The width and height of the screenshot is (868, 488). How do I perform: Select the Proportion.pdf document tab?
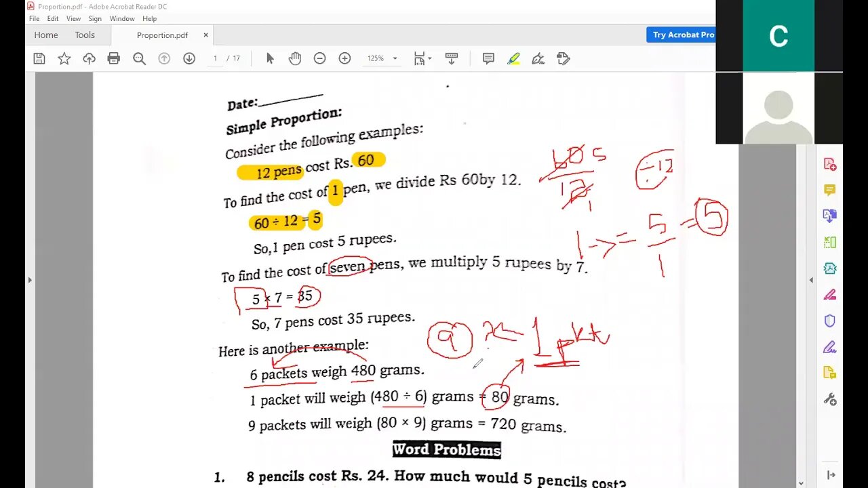[162, 35]
